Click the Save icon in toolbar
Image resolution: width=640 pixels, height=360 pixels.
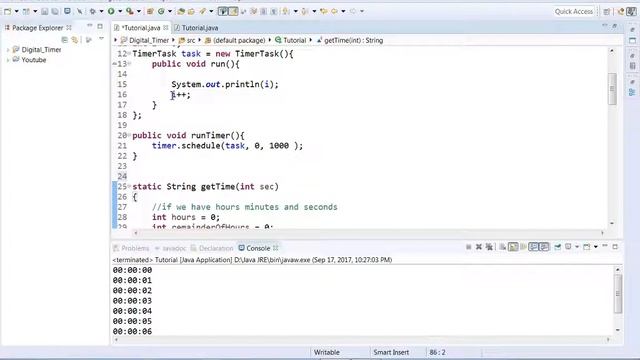tap(44, 11)
